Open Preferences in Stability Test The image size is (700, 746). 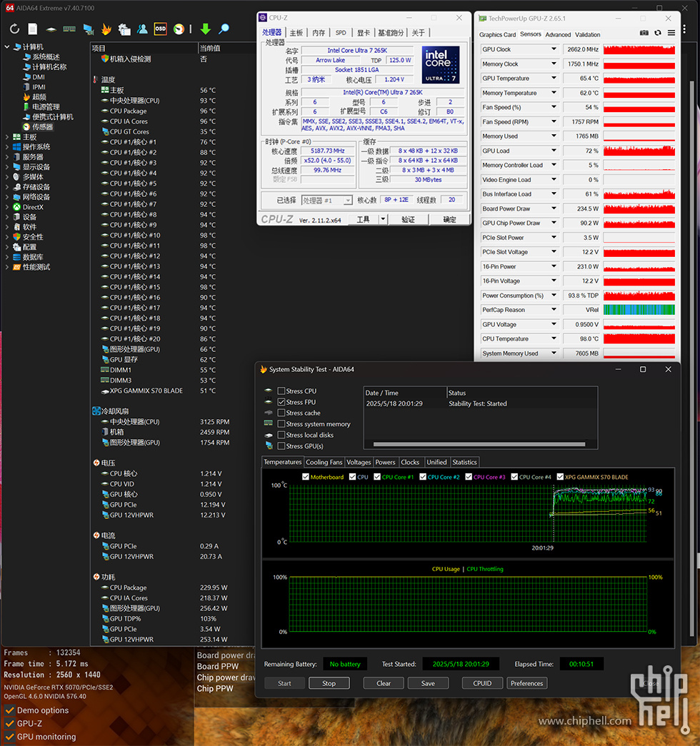pos(526,683)
